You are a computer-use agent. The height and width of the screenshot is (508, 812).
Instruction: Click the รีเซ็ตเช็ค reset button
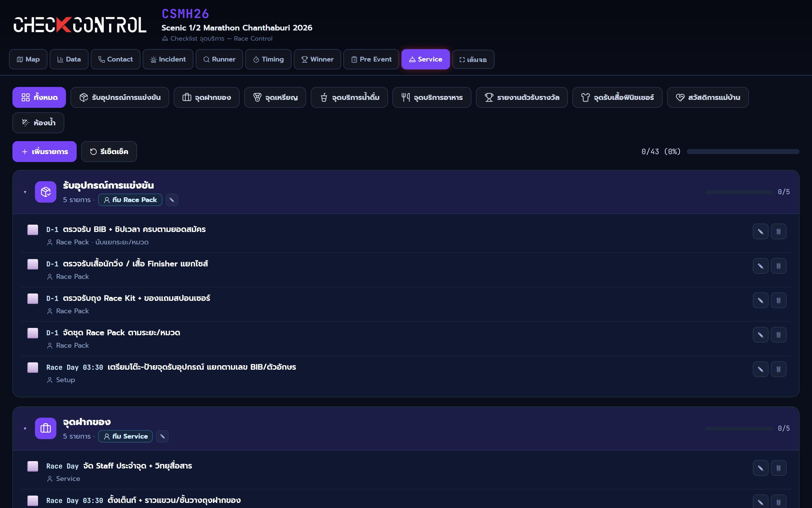[109, 152]
